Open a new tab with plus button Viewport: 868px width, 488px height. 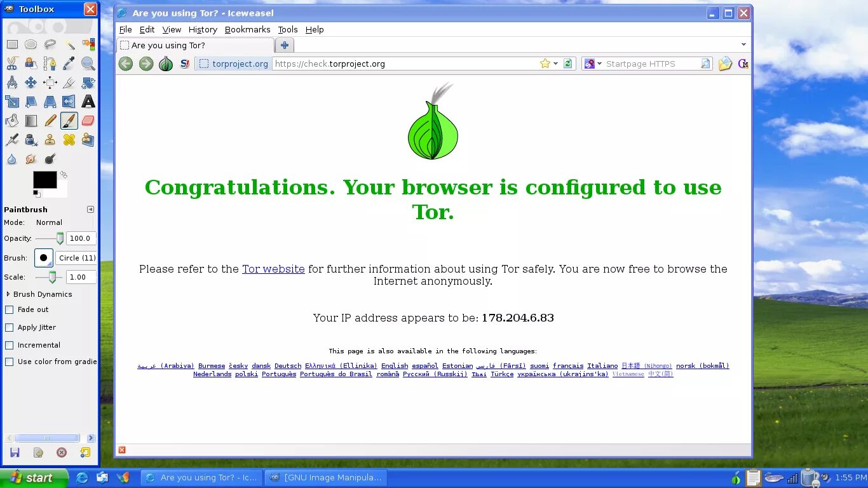285,45
